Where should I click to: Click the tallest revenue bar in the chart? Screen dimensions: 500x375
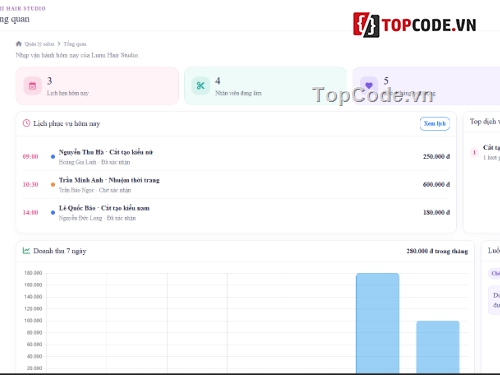click(377, 323)
